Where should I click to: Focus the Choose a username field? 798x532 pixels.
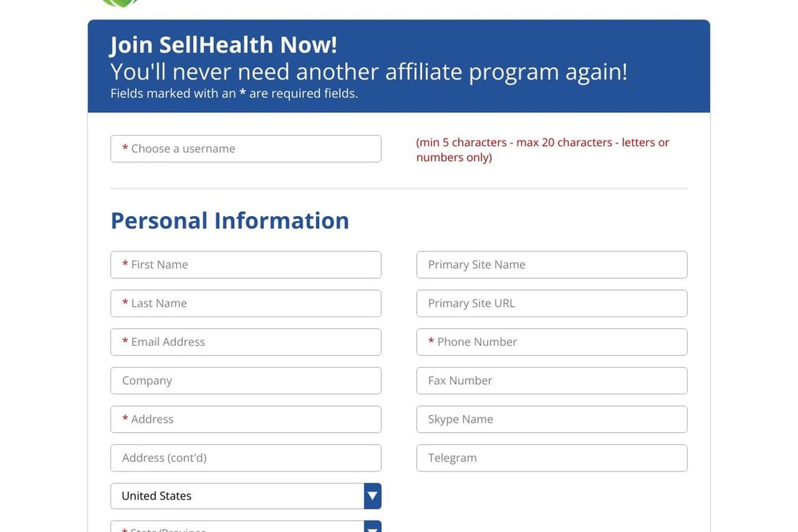click(x=246, y=149)
